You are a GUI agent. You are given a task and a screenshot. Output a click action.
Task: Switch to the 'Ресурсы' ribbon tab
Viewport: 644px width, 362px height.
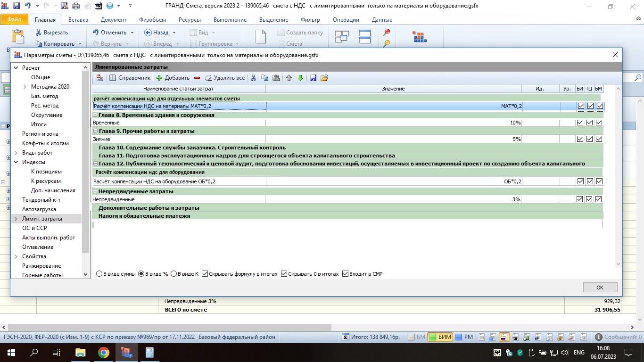coord(190,20)
